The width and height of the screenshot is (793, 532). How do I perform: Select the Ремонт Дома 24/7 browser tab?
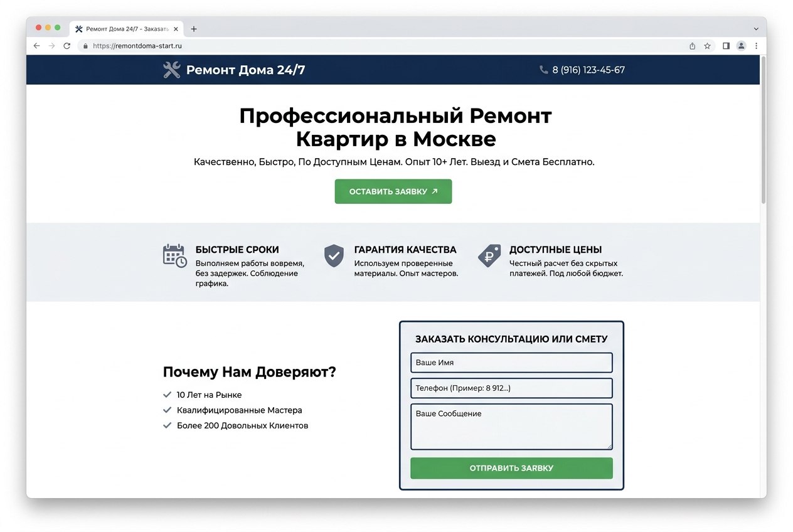coord(123,28)
